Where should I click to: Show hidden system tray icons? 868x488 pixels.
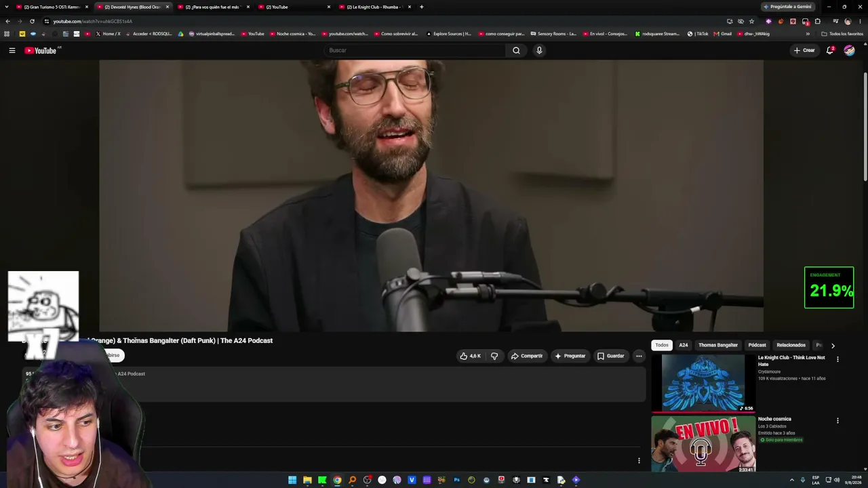click(x=791, y=480)
